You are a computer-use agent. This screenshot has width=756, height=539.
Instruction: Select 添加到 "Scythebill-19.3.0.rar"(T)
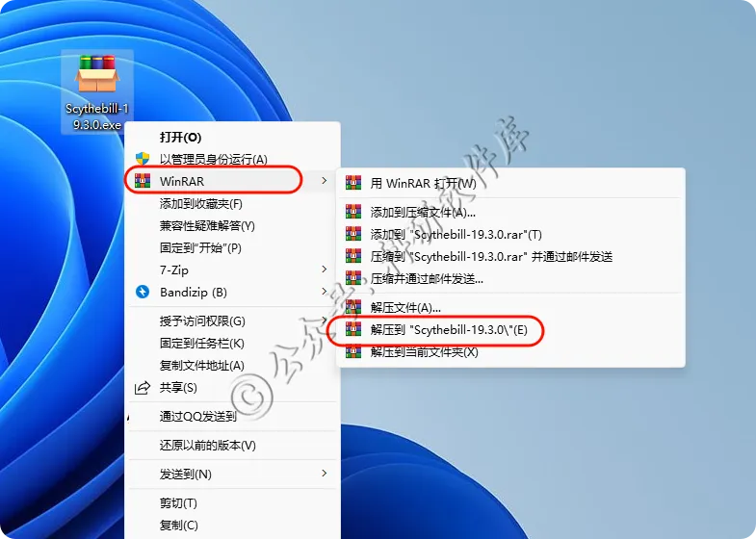click(456, 235)
